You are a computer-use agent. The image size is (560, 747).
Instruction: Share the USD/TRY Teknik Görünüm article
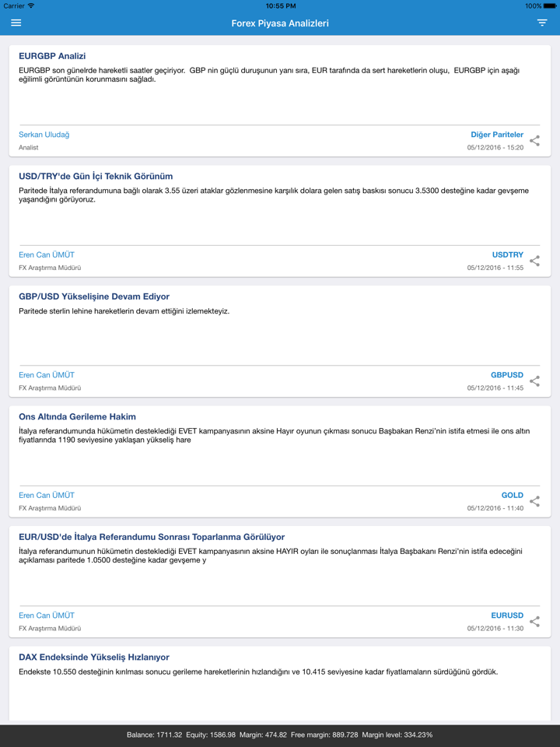534,261
